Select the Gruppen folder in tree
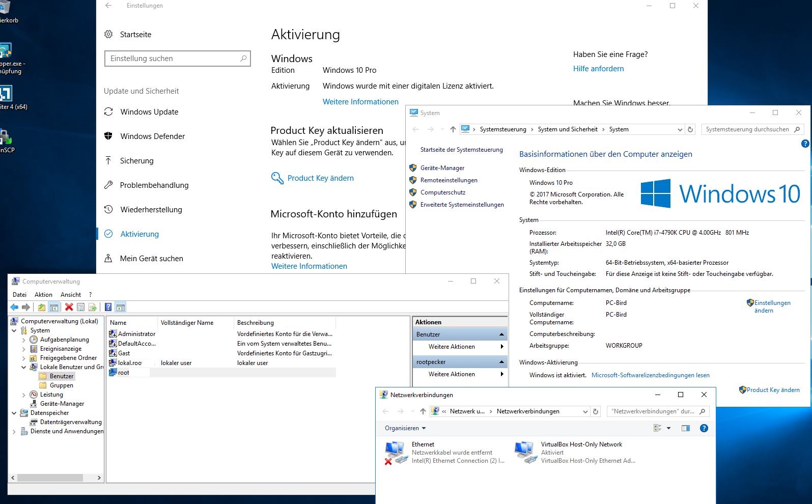812x504 pixels. (x=61, y=385)
